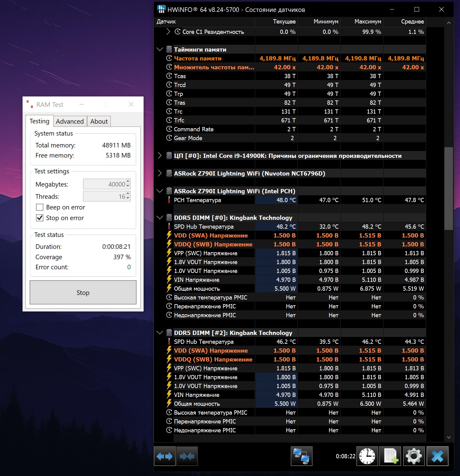
Task: Click the blue X close sensors icon
Action: click(x=437, y=456)
